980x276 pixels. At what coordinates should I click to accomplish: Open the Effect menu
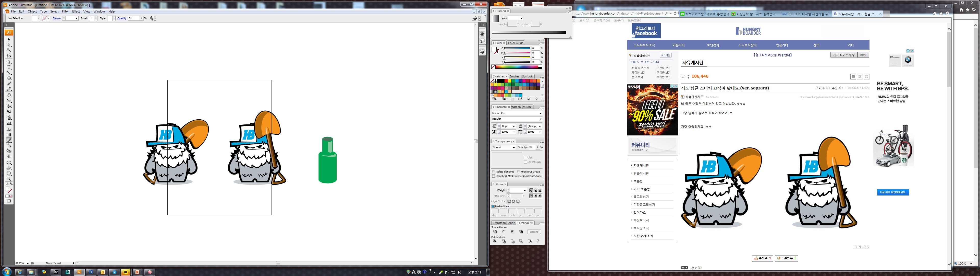(x=76, y=11)
